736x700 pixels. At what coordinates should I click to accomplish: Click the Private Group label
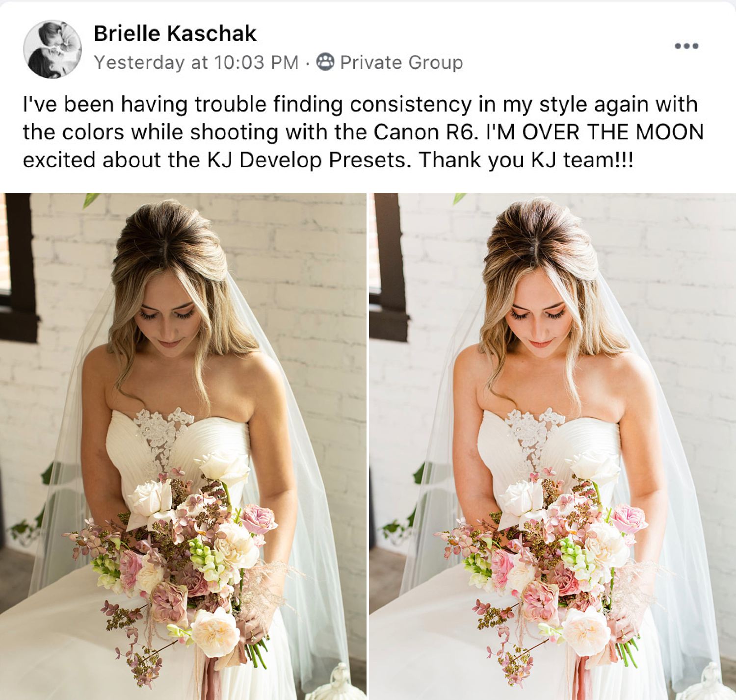click(x=401, y=62)
